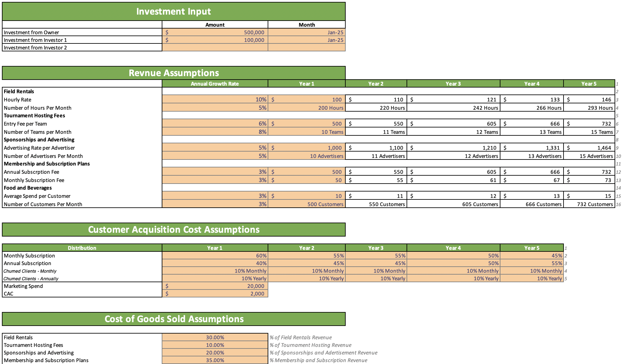Select the Marketing Spend 20,000 input cell
Screen dimensions: 626x364
(x=215, y=286)
